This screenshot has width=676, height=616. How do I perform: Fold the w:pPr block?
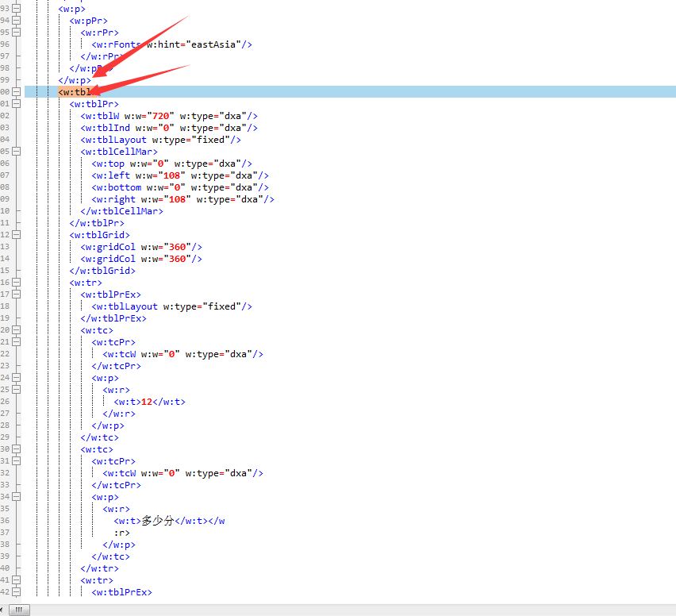(x=16, y=21)
